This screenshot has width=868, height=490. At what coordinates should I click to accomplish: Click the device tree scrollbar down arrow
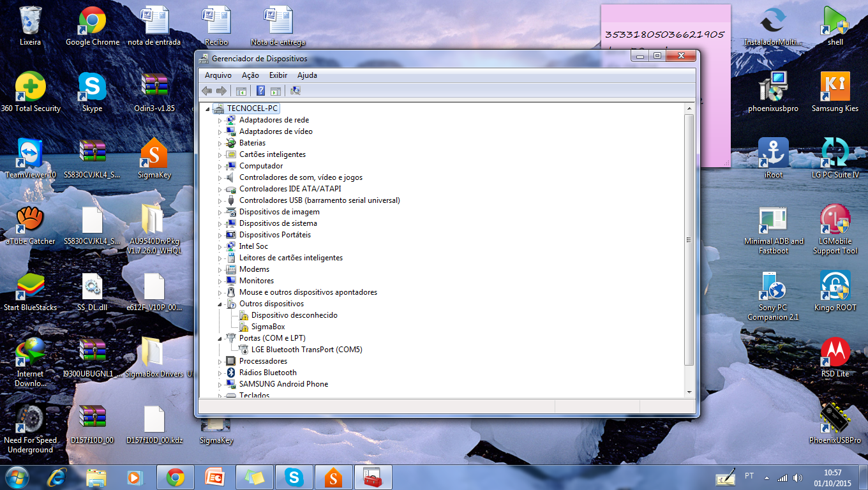689,391
